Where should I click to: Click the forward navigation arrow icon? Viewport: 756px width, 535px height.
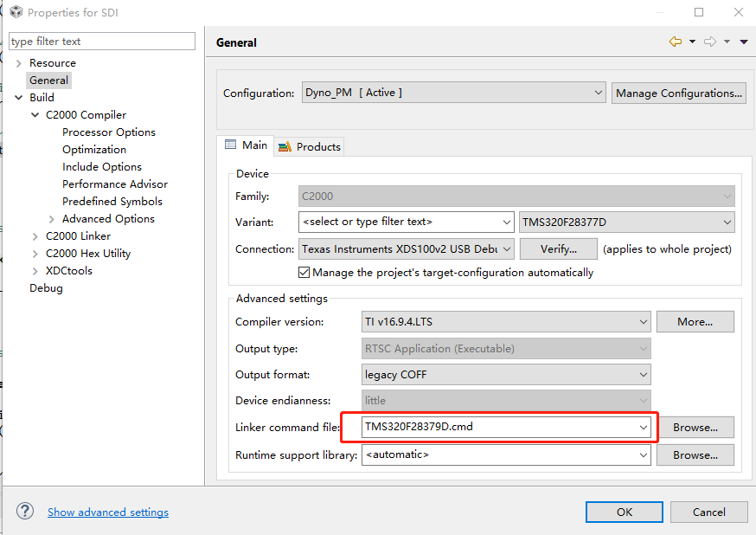point(710,42)
